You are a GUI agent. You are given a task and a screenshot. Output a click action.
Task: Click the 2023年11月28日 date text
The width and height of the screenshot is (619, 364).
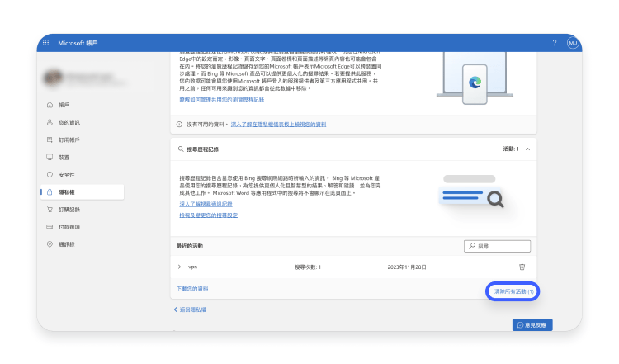pyautogui.click(x=407, y=267)
